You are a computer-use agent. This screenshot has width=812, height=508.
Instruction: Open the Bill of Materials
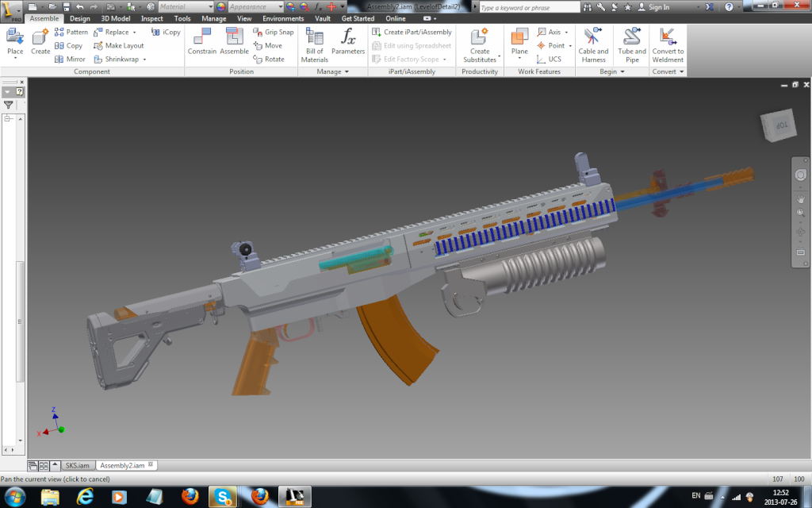(314, 45)
